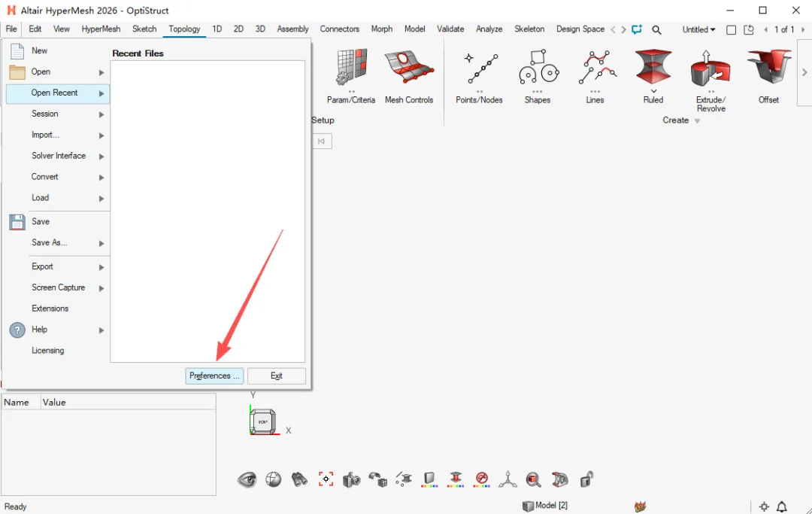Click the Model [2] status bar entry
This screenshot has height=514, width=812.
[x=545, y=506]
